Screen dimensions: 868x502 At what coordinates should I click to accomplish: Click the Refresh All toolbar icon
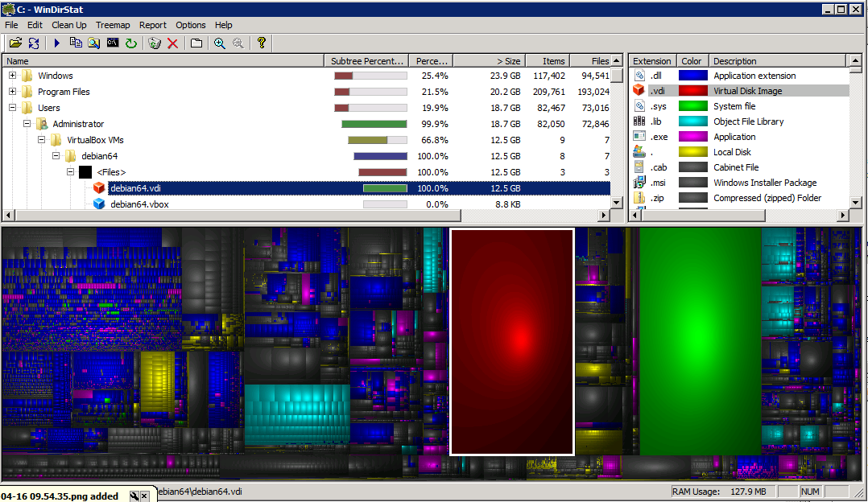[x=34, y=43]
